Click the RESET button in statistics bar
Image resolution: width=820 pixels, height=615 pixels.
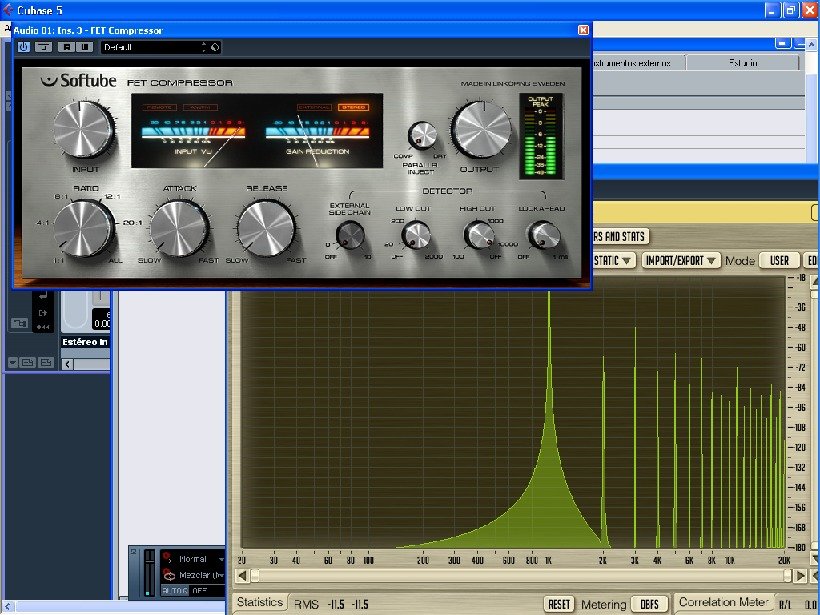[559, 605]
